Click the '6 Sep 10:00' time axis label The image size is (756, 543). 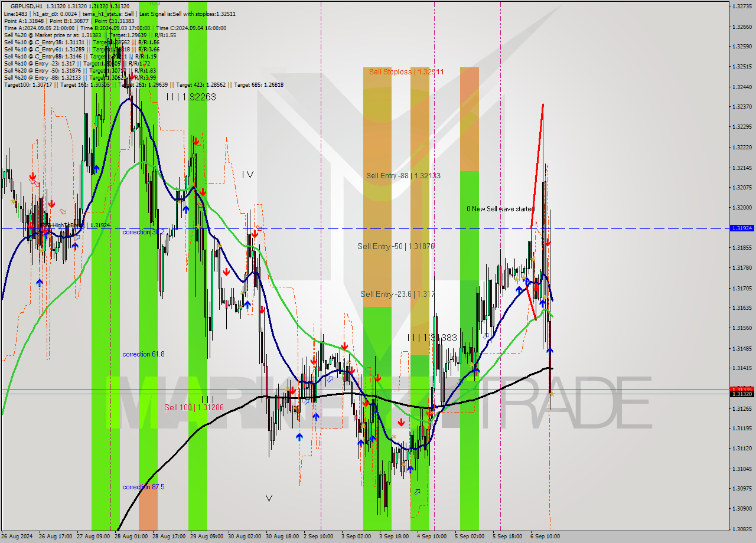(x=545, y=537)
